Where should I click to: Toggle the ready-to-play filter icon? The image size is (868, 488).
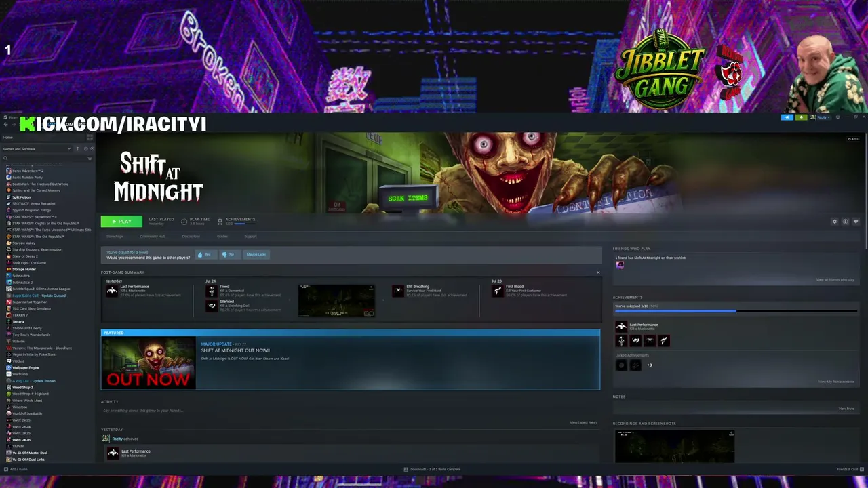coord(92,149)
